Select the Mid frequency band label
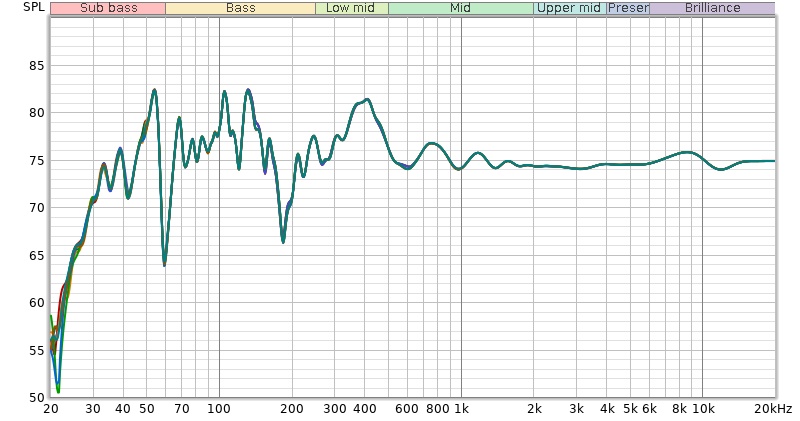Viewport: 800px width, 421px height. point(461,8)
